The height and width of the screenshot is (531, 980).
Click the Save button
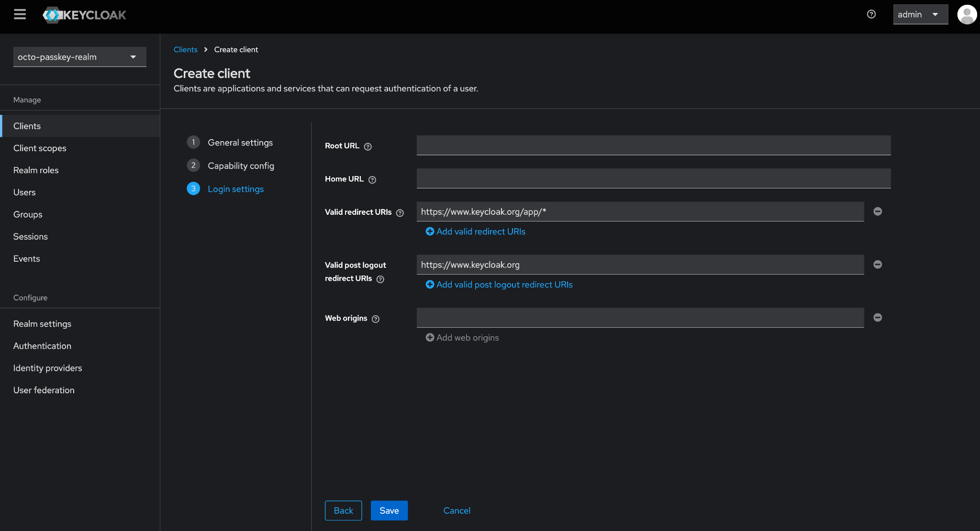click(389, 510)
